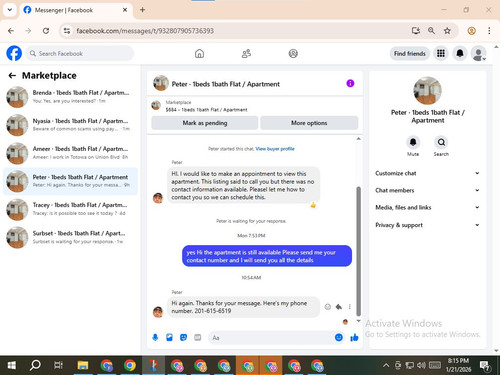The image size is (500, 375).
Task: Open the Facebook logo home link
Action: click(14, 53)
